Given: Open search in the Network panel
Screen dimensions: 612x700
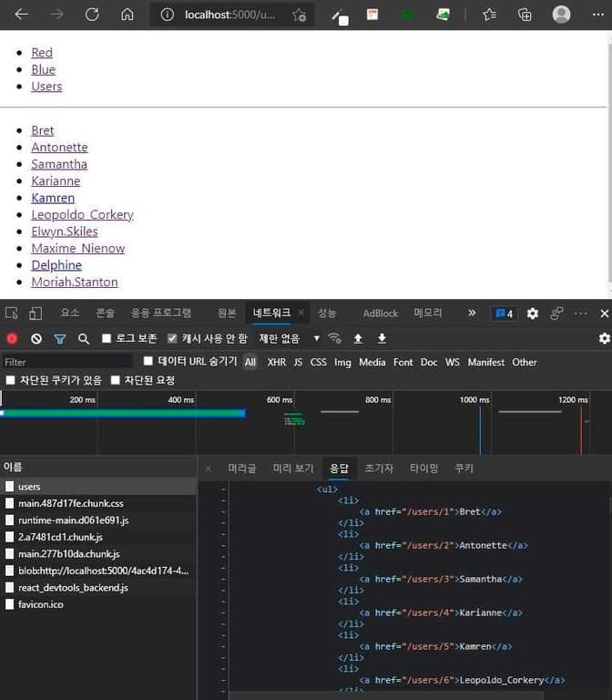Looking at the screenshot, I should pyautogui.click(x=84, y=338).
